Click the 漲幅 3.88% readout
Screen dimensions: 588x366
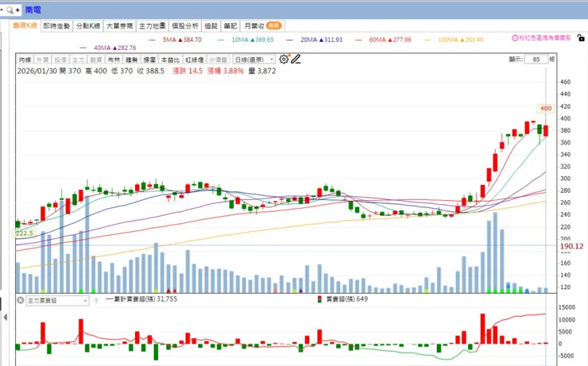pos(226,71)
